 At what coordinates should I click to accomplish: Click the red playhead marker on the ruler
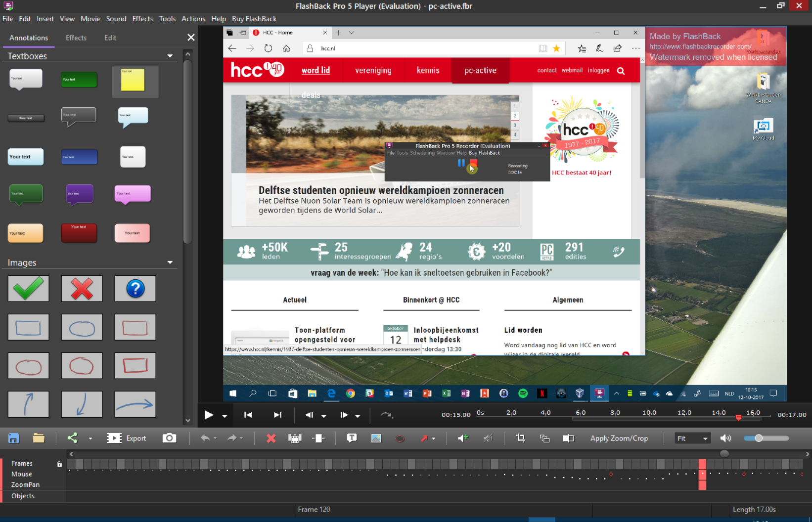(738, 418)
